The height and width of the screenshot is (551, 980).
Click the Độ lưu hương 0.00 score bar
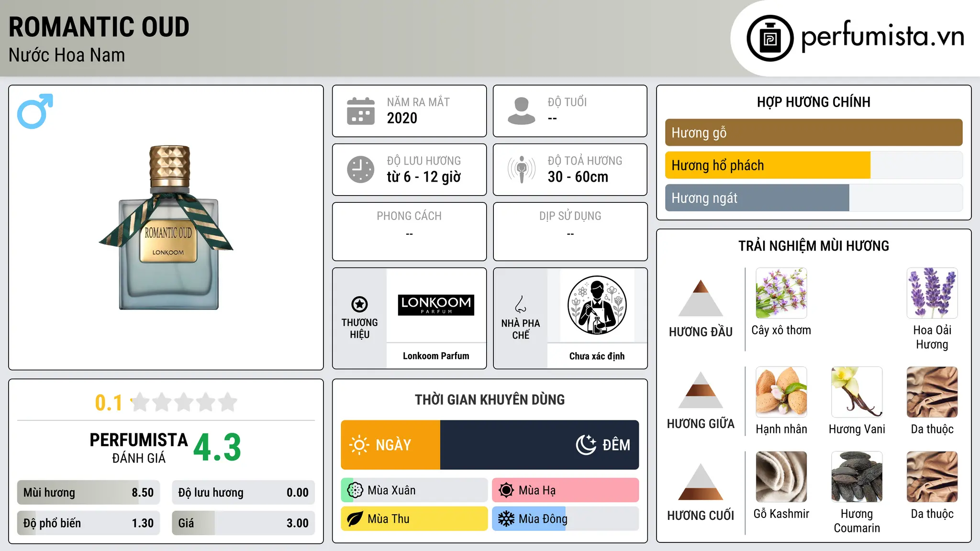(244, 493)
